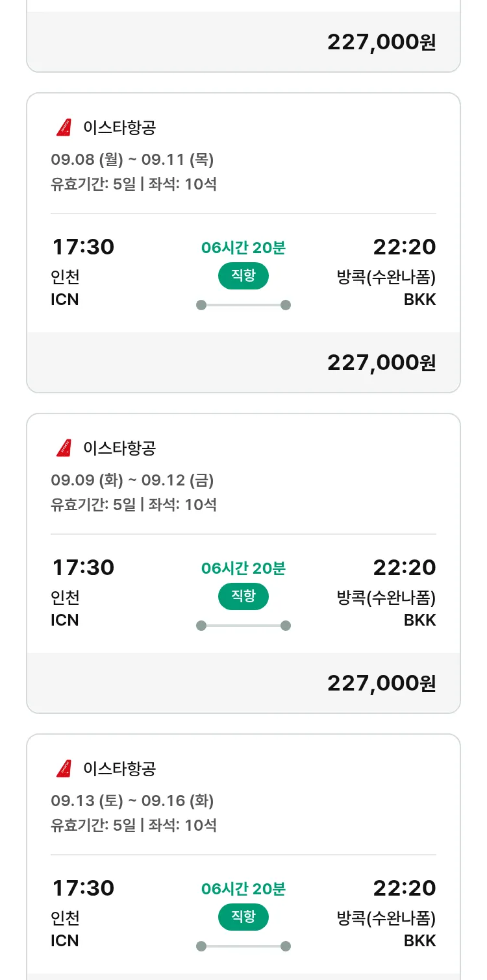487x980 pixels.
Task: Select 227,000원 price on 09.08 ~ 09.11 flight
Action: coord(381,362)
